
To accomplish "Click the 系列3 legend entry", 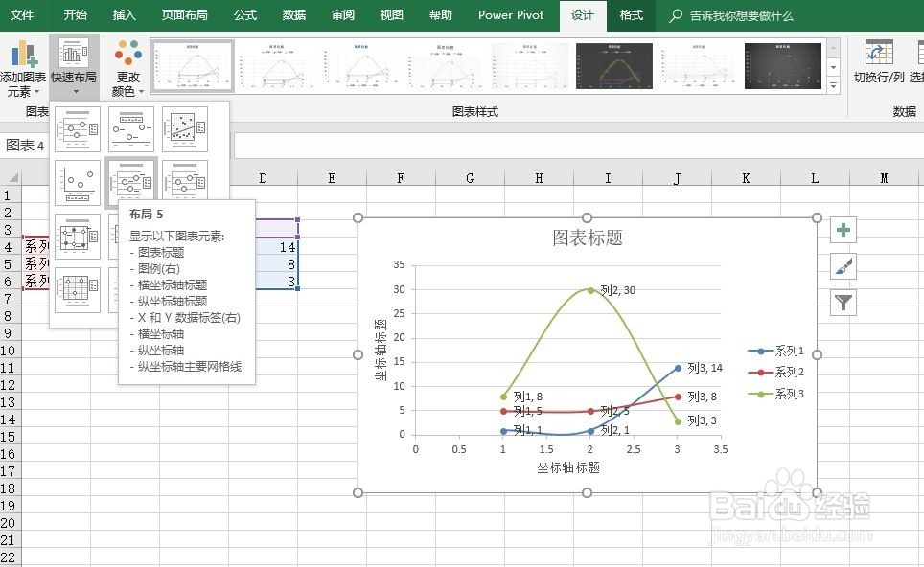I will (776, 394).
